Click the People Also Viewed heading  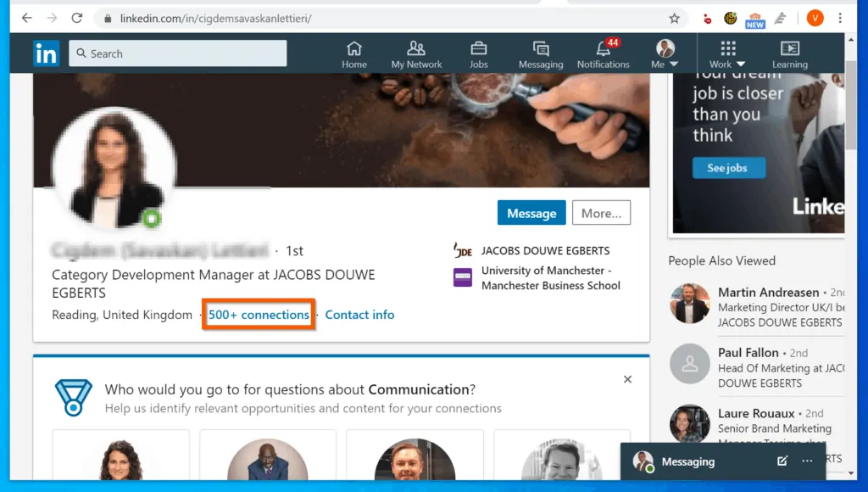click(722, 260)
